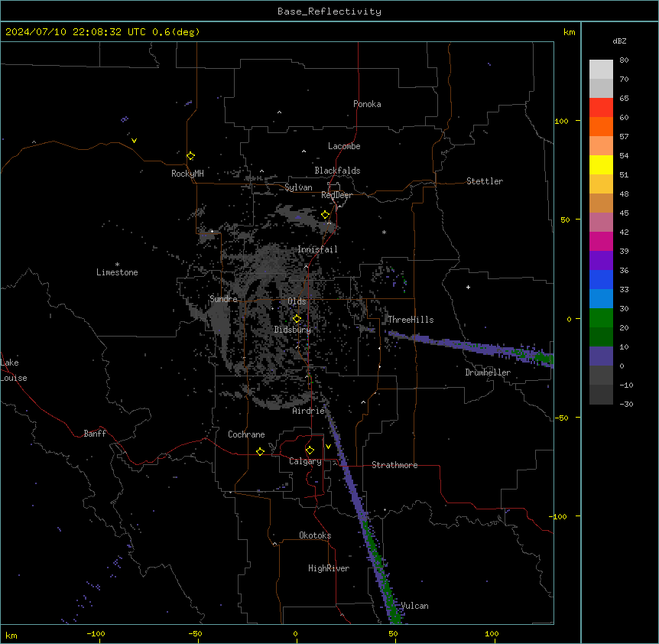Click the -50 tick on the bottom axis
Image resolution: width=659 pixels, height=644 pixels.
pyautogui.click(x=195, y=633)
